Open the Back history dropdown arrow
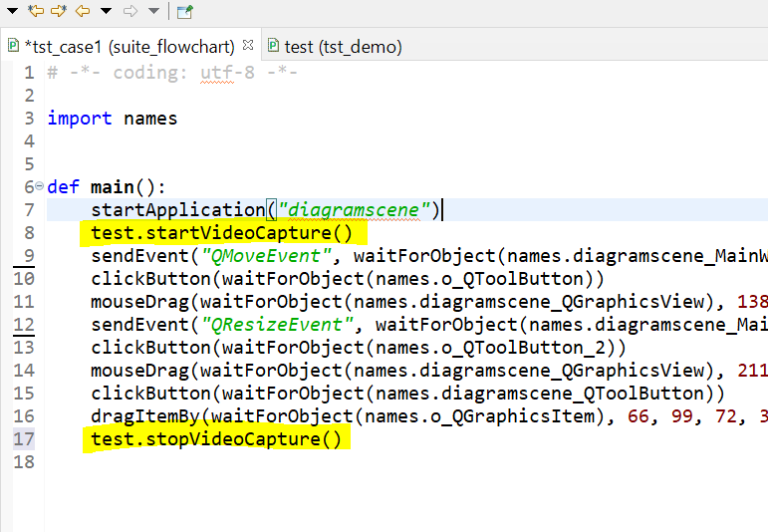 [x=106, y=12]
